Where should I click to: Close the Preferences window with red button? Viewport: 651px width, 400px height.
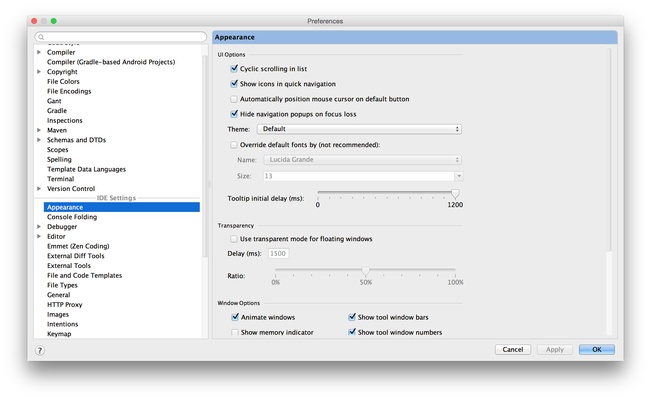click(34, 21)
